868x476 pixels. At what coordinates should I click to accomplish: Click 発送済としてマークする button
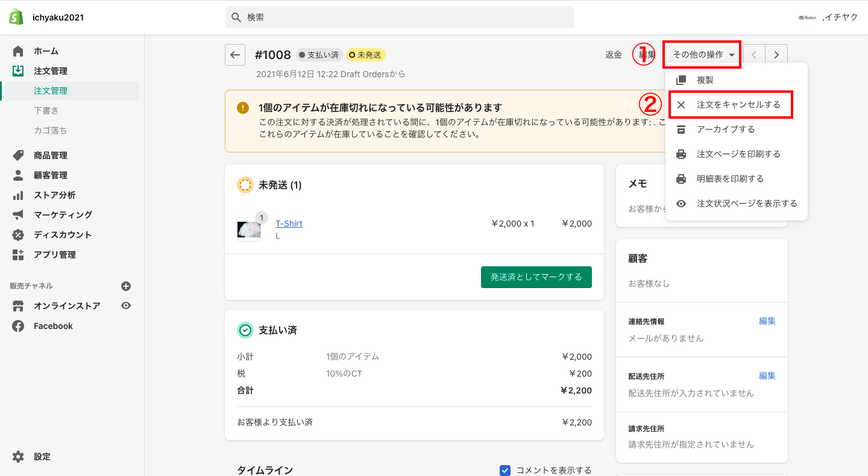tap(536, 277)
